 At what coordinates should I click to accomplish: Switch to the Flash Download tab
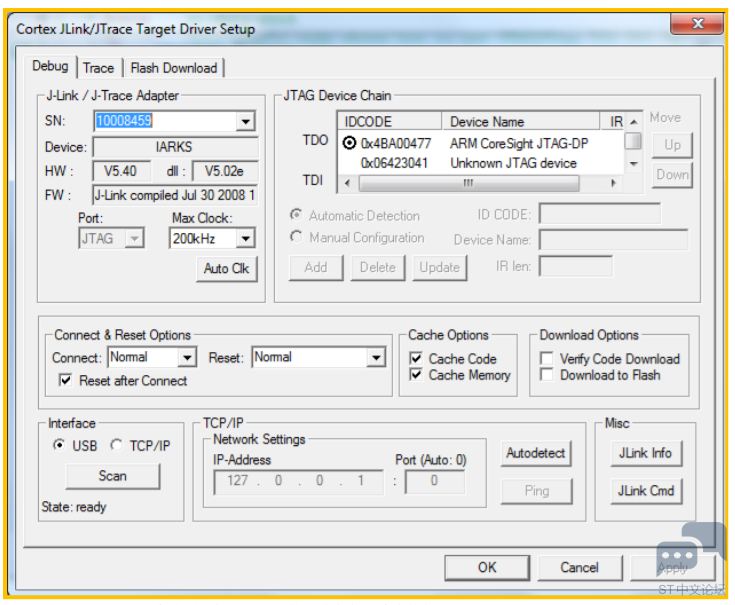click(x=173, y=68)
